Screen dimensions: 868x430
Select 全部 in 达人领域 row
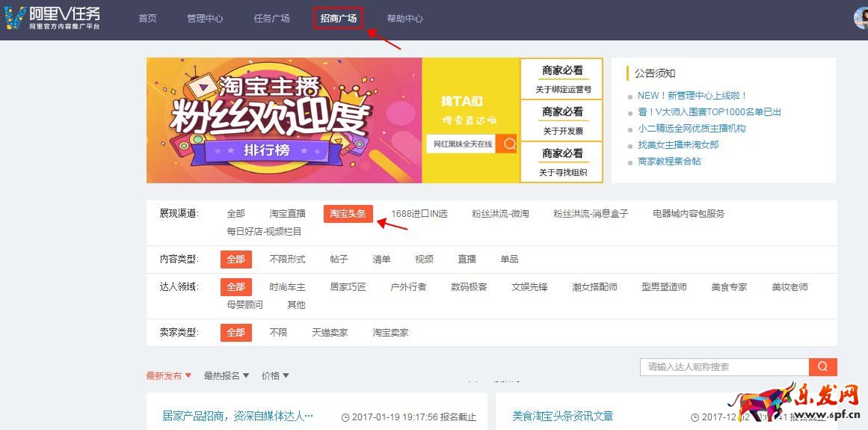point(236,287)
